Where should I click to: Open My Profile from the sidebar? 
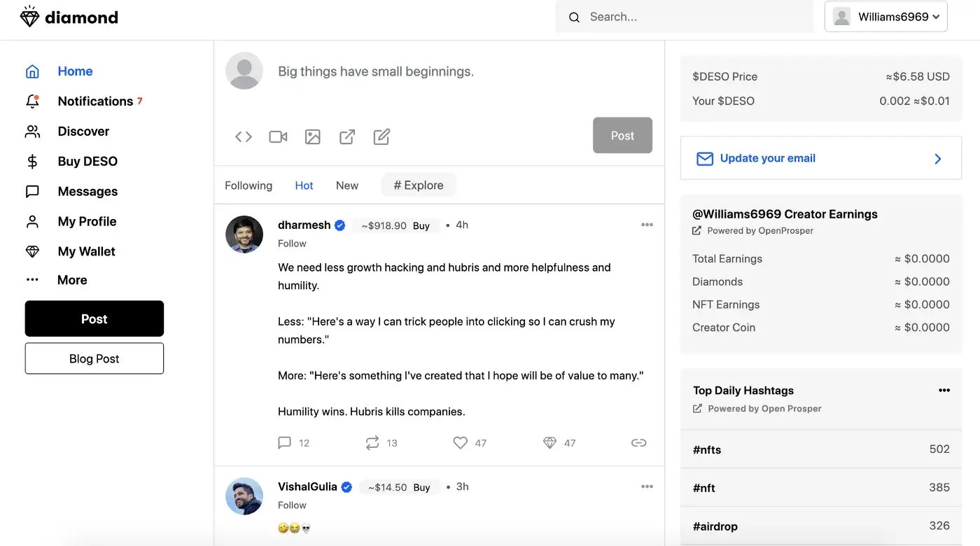click(x=87, y=222)
